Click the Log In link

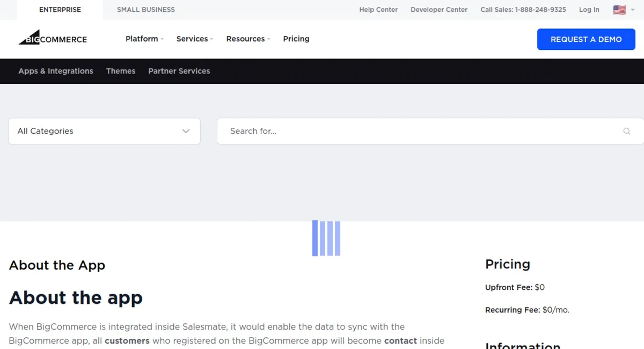pyautogui.click(x=589, y=10)
